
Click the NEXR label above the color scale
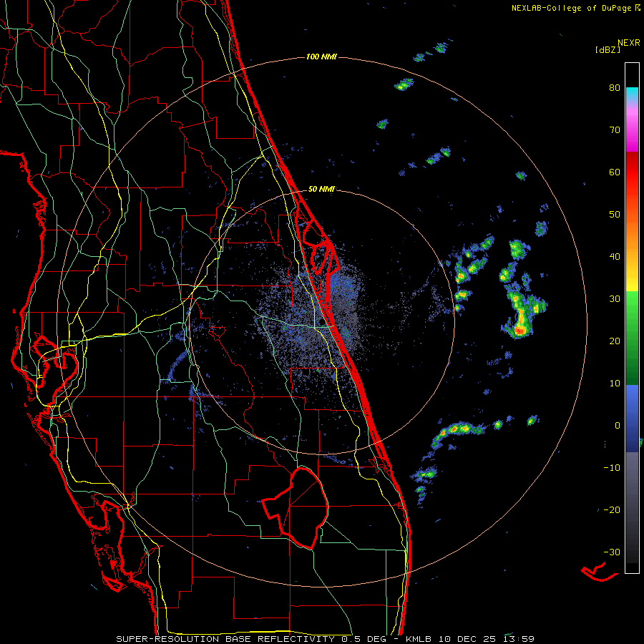[628, 43]
